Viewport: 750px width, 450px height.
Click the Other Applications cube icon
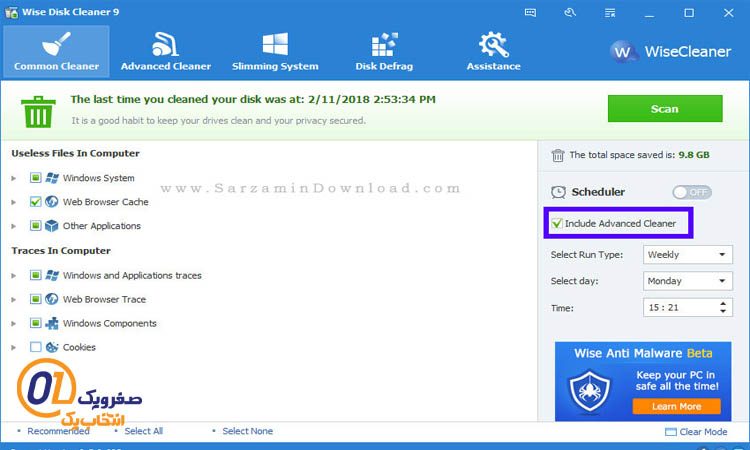[x=52, y=226]
